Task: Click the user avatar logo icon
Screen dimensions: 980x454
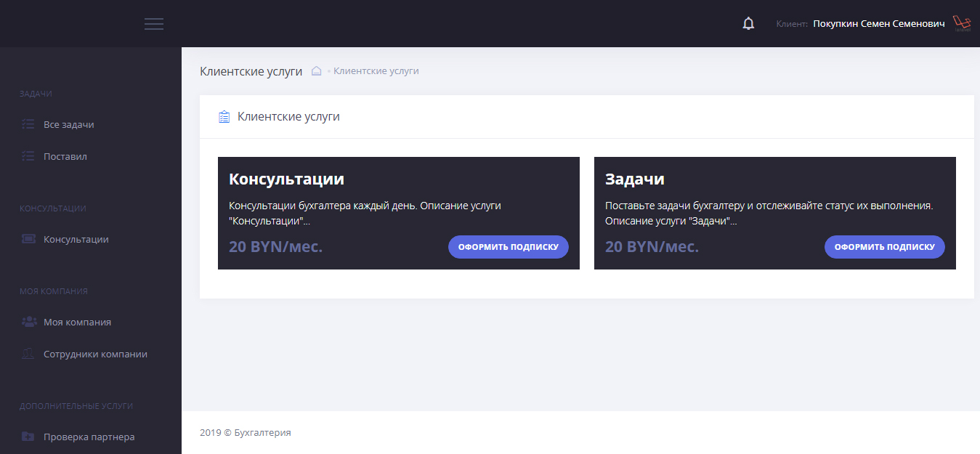Action: tap(962, 24)
